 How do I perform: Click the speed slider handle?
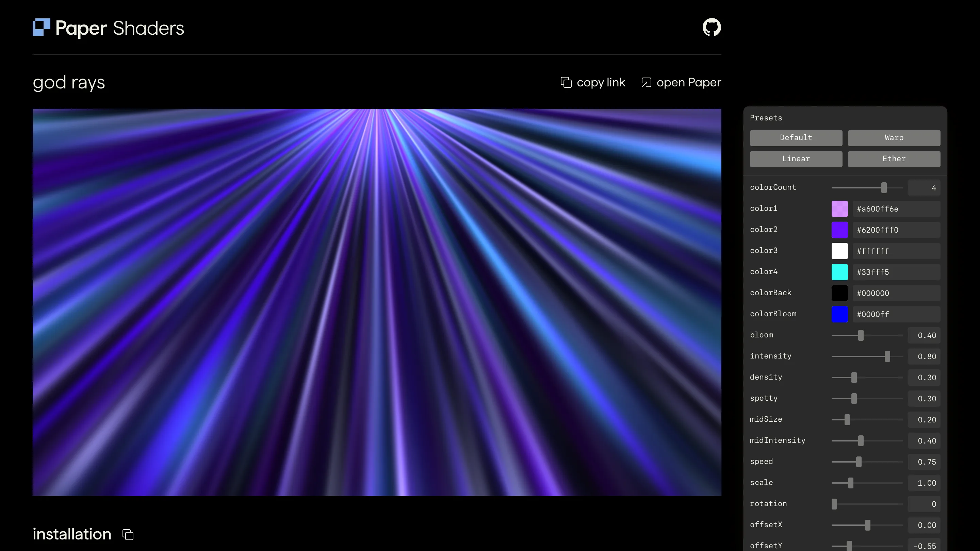(859, 462)
